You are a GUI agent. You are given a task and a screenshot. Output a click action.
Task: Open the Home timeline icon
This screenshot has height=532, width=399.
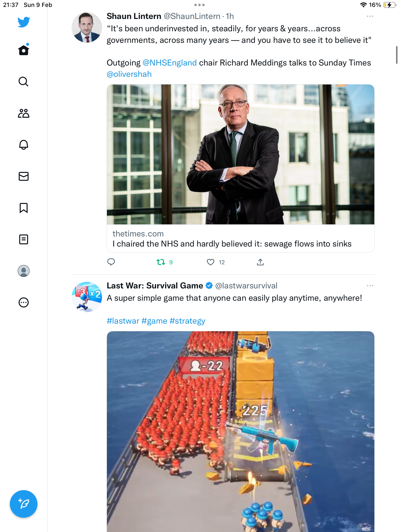(x=24, y=50)
